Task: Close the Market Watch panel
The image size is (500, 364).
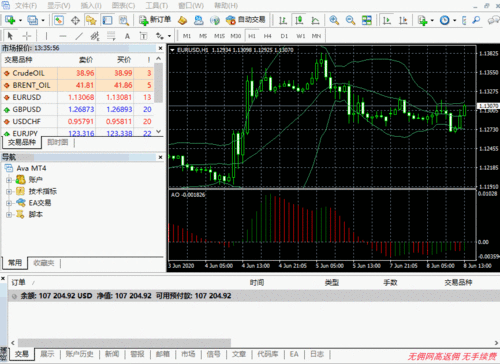Action: tap(160, 48)
